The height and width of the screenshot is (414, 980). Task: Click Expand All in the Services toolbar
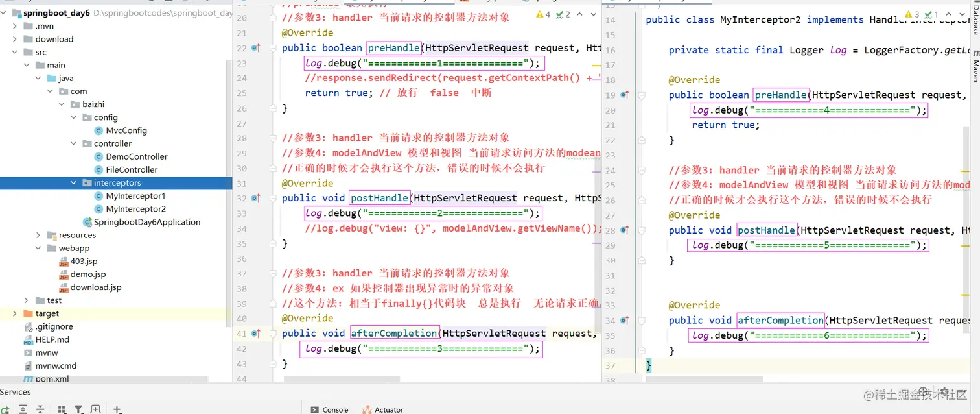[23, 409]
